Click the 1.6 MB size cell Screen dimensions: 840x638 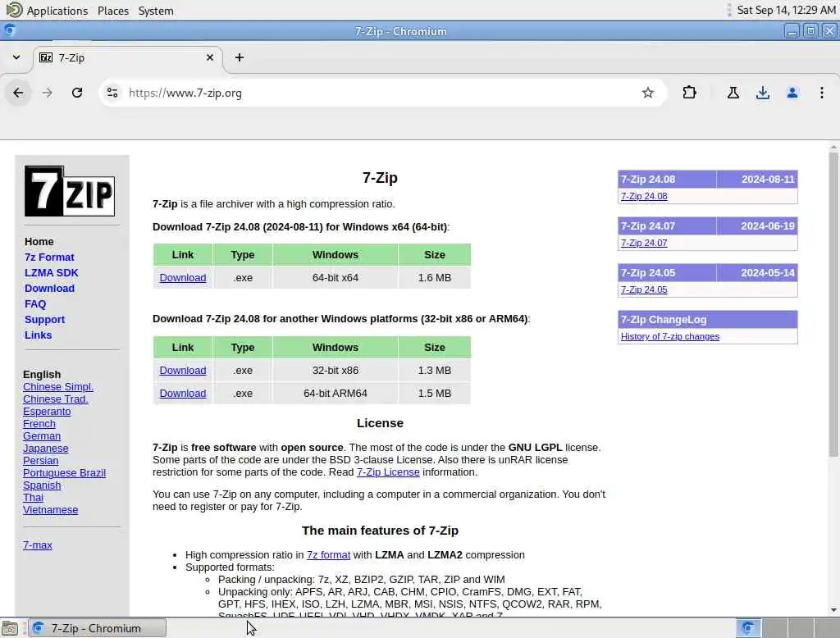pos(435,277)
